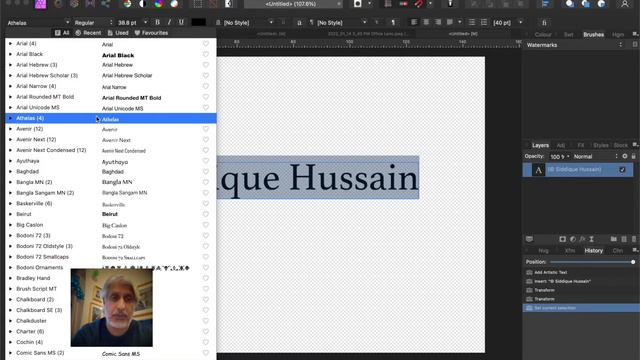Click the Account person icon
Image resolution: width=640 pixels, height=360 pixels.
pyautogui.click(x=624, y=4)
